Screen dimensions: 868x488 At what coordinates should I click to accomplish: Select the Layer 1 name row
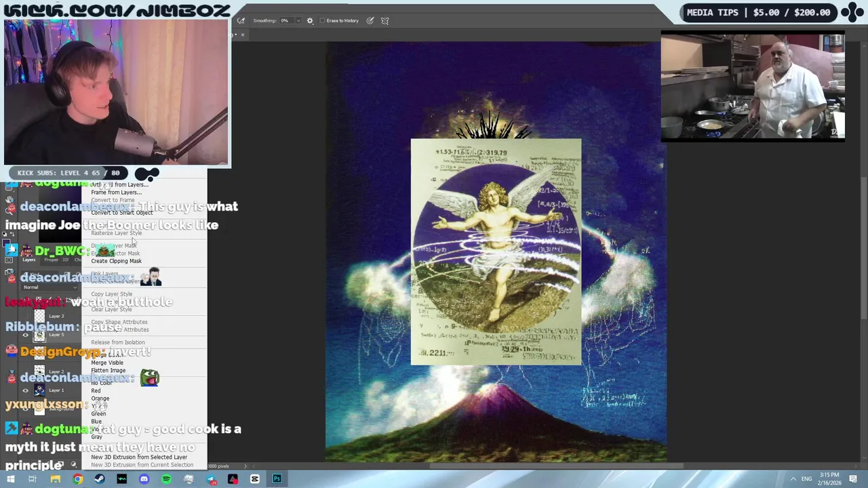(56, 390)
